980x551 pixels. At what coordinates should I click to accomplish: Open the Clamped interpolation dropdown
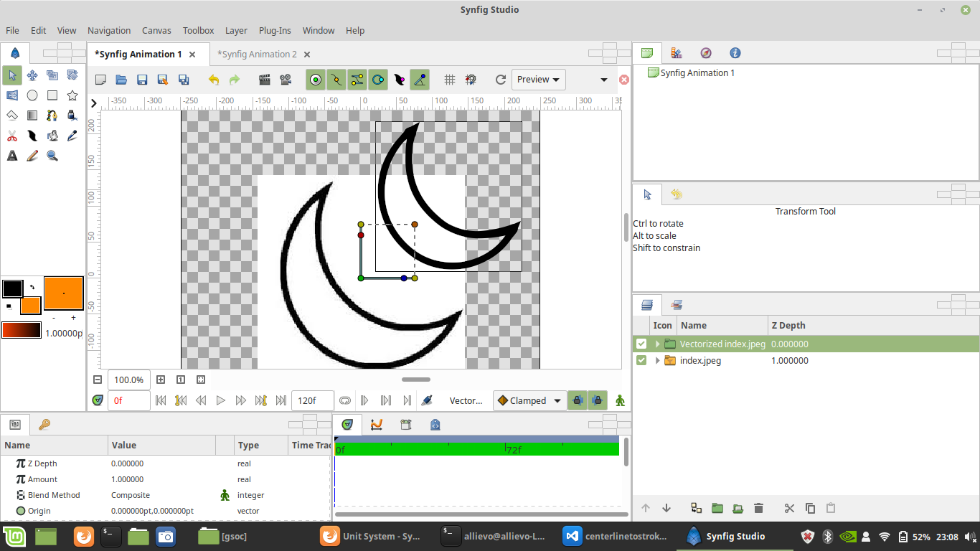click(529, 400)
